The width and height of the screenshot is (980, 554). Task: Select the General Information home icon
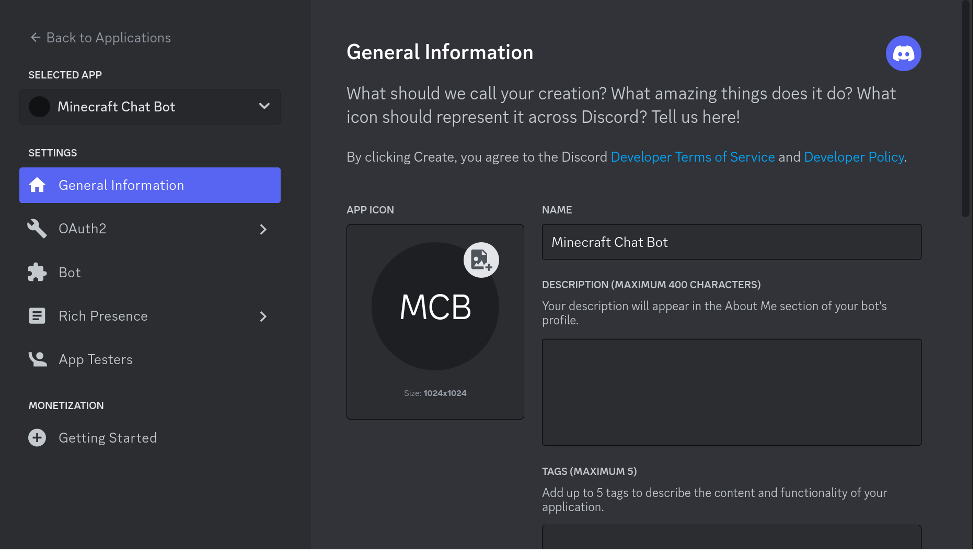click(x=37, y=185)
